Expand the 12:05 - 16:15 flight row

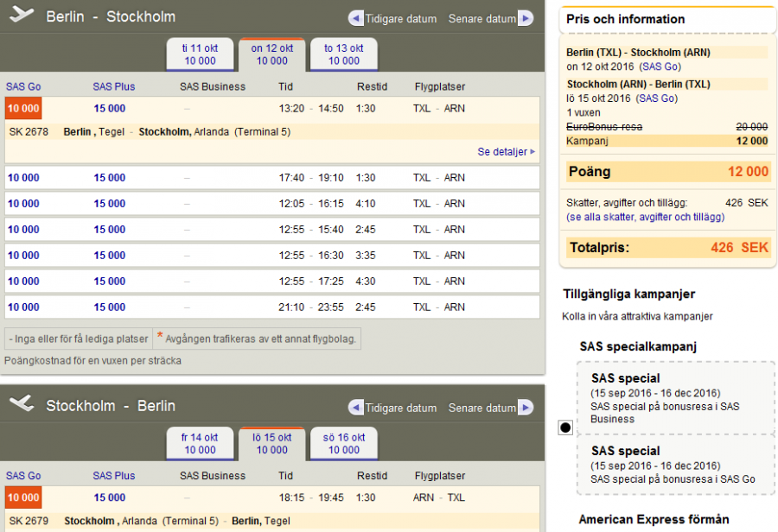click(x=311, y=204)
